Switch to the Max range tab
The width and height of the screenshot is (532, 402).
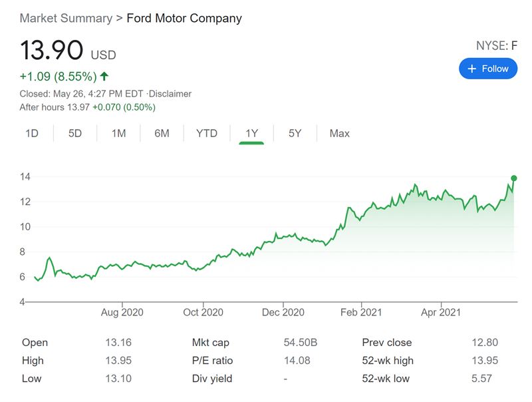339,133
